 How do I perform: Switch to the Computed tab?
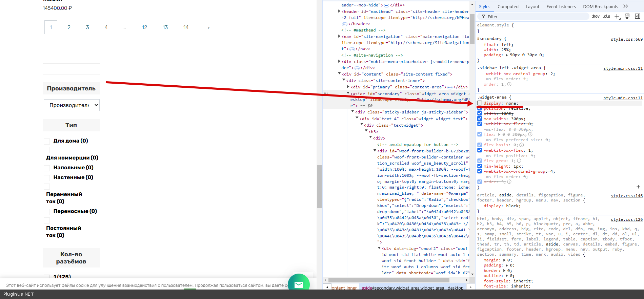pyautogui.click(x=508, y=6)
